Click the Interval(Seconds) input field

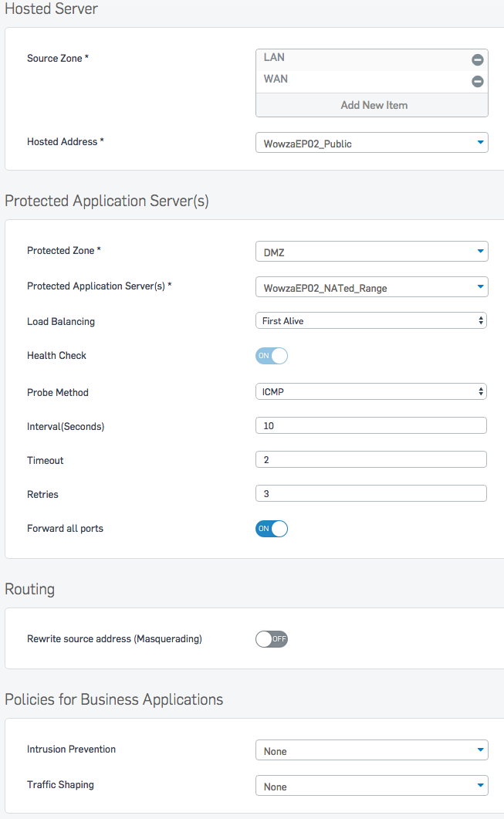pyautogui.click(x=371, y=425)
